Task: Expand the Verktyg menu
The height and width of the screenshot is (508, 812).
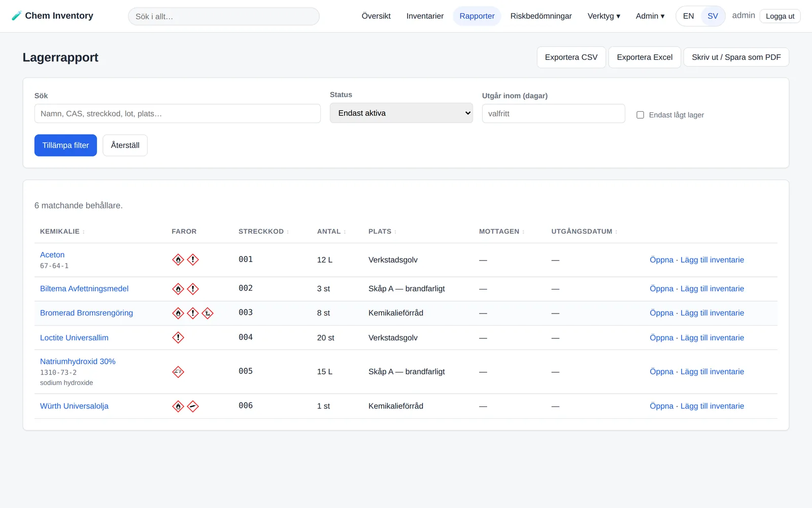Action: tap(604, 16)
